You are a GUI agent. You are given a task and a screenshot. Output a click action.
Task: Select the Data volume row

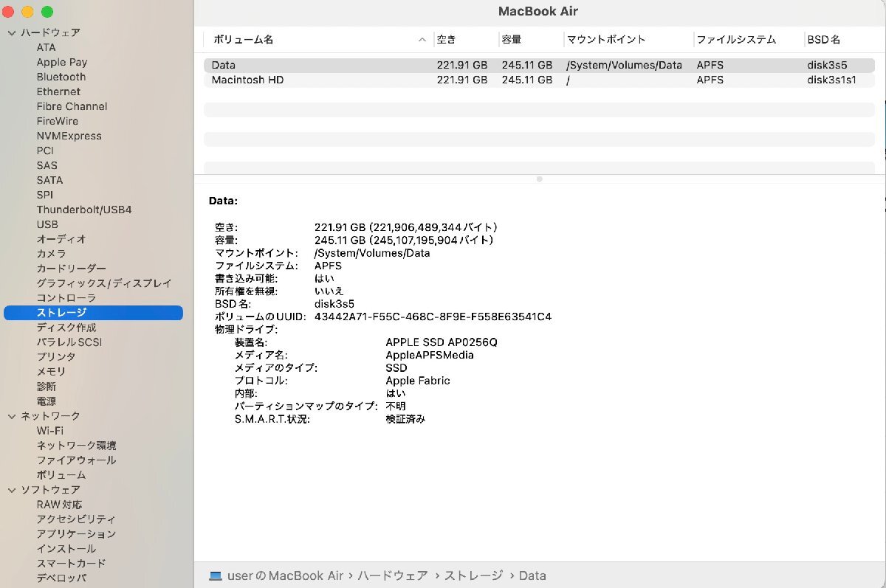[539, 65]
